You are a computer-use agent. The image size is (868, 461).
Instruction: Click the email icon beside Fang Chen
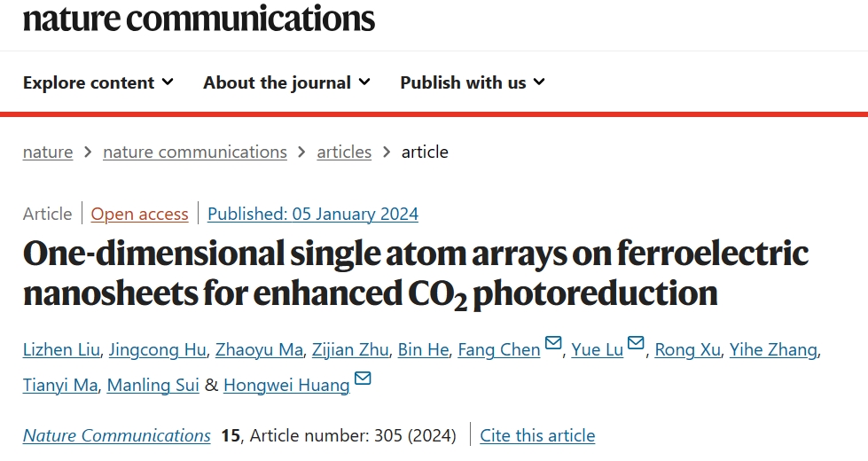click(553, 342)
